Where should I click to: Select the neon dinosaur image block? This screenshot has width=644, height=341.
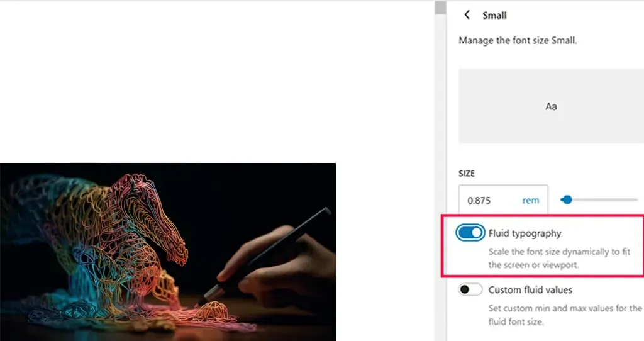[x=167, y=252]
